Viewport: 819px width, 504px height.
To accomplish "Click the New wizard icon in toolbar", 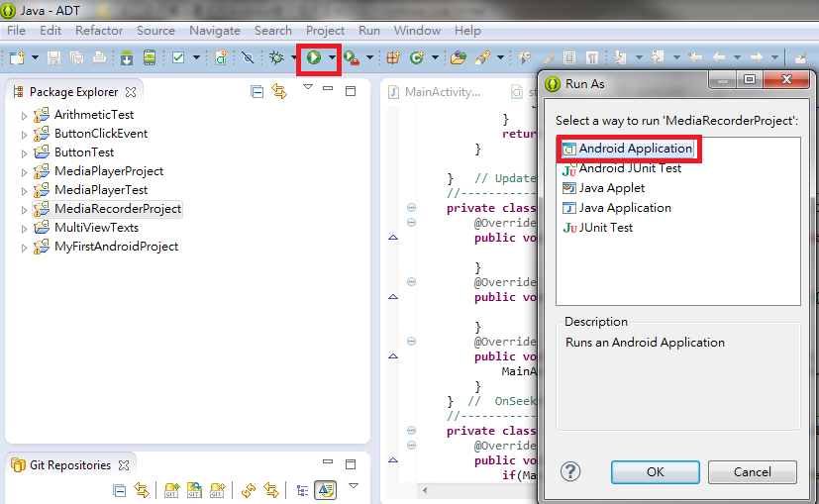I will click(x=17, y=57).
